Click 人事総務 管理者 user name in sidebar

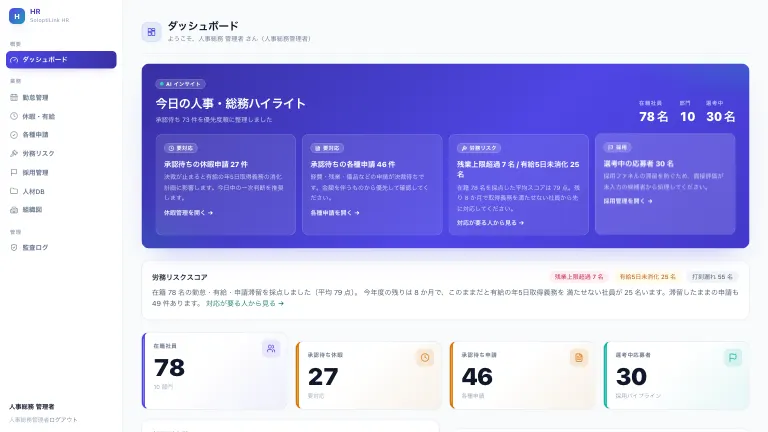32,407
